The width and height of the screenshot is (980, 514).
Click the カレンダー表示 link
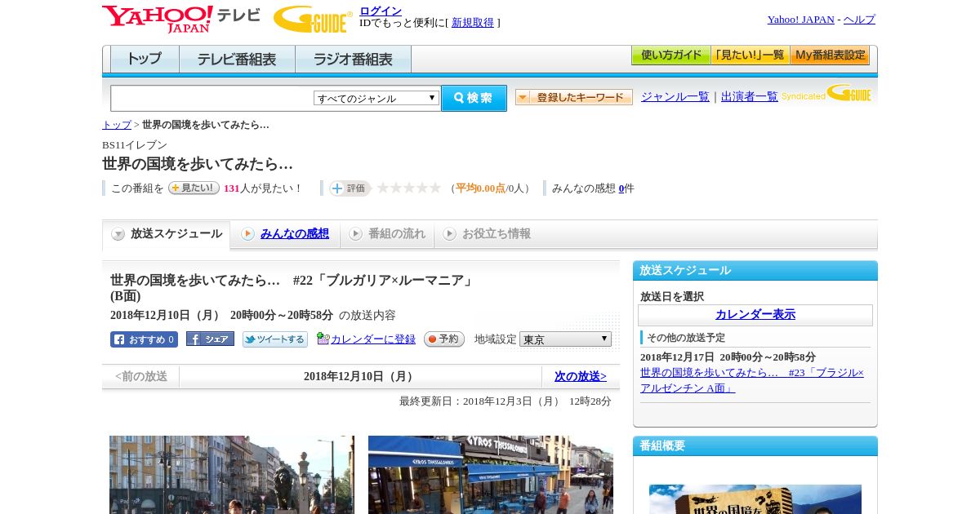(755, 315)
